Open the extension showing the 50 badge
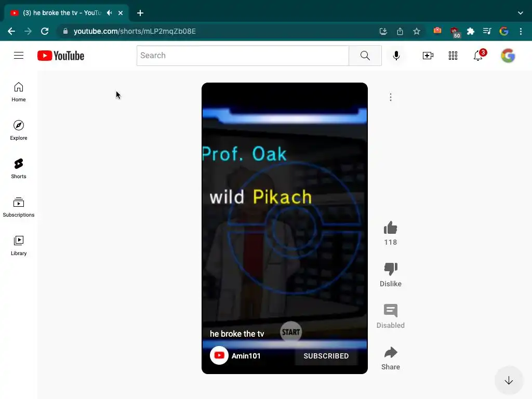Screen dimensions: 532x399 click(455, 32)
